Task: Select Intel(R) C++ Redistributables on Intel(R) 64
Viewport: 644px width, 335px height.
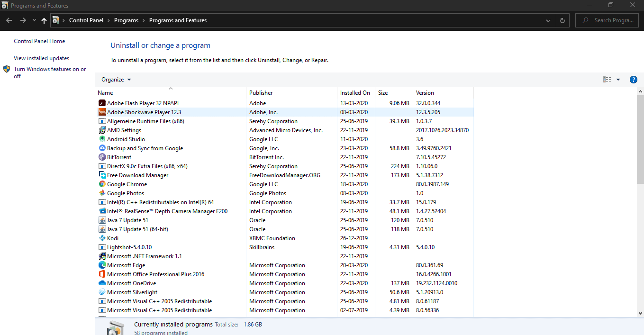Action: (x=284, y=202)
